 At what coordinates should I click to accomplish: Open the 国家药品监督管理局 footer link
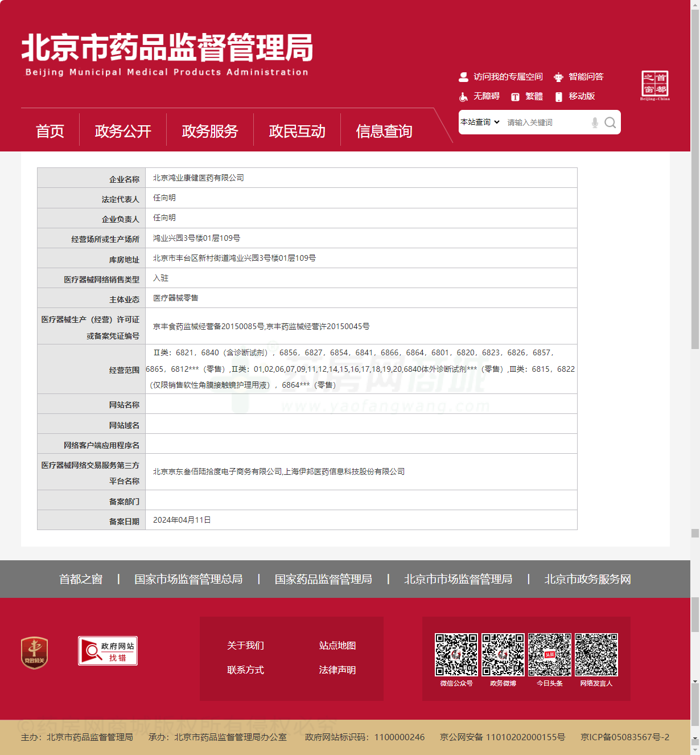[323, 579]
